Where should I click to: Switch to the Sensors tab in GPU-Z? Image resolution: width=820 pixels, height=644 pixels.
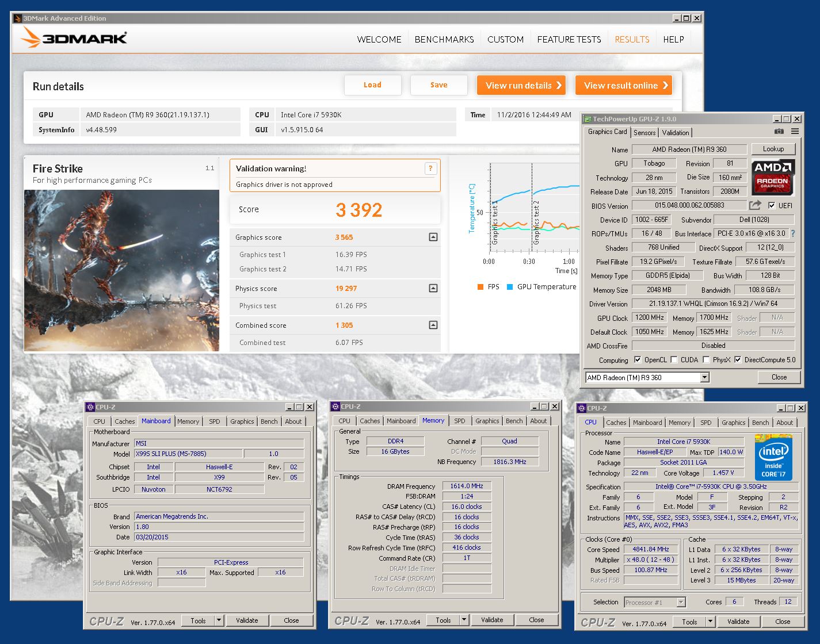click(644, 132)
